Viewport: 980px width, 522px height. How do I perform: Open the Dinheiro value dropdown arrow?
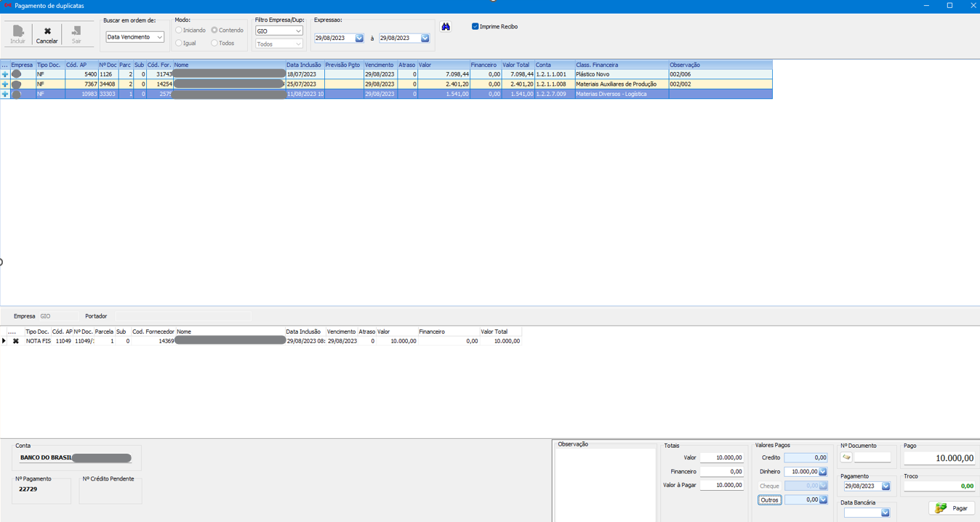[x=823, y=472]
